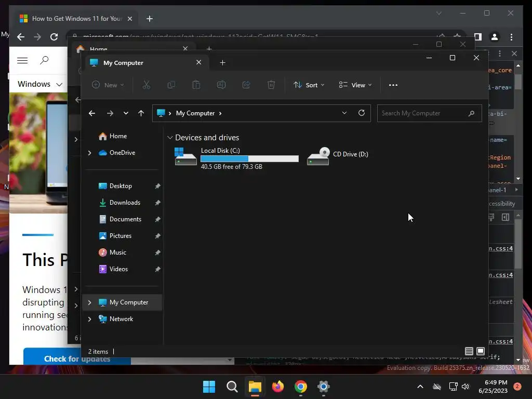The width and height of the screenshot is (532, 399).
Task: Expand Network tree node
Action: pos(89,319)
